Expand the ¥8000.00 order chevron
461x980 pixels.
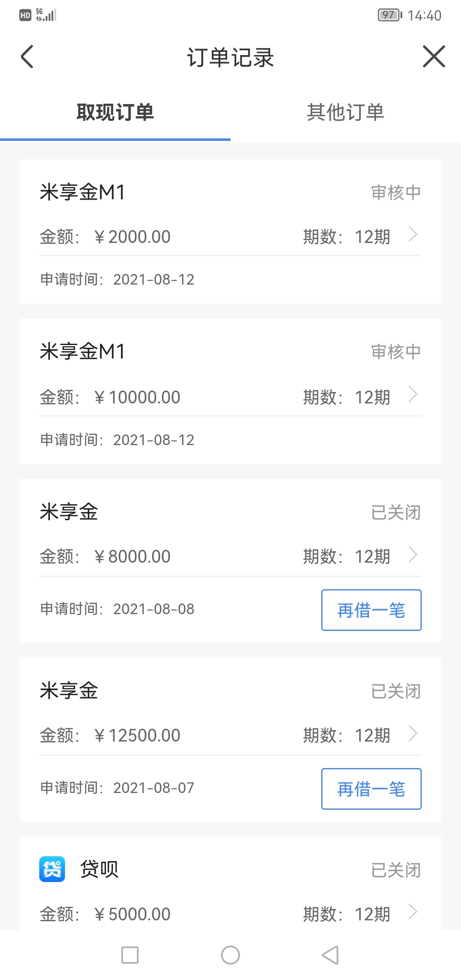coord(413,555)
